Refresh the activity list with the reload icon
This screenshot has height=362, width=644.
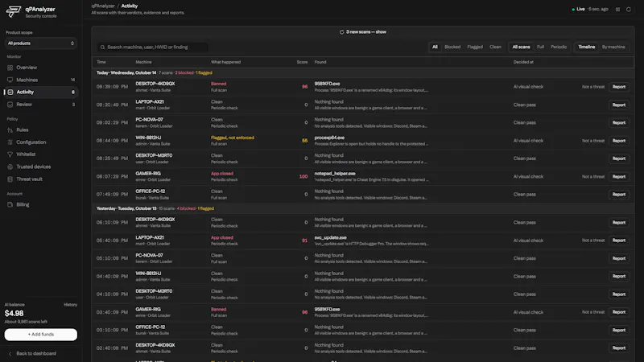(629, 9)
